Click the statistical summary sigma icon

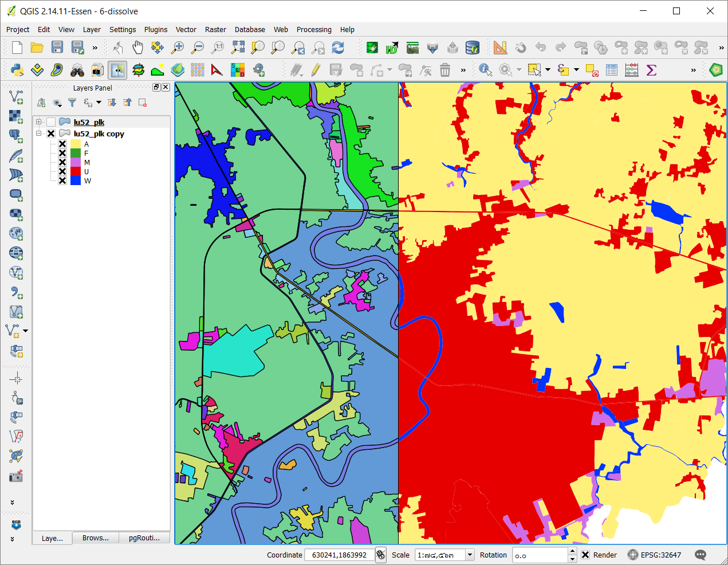pyautogui.click(x=651, y=69)
